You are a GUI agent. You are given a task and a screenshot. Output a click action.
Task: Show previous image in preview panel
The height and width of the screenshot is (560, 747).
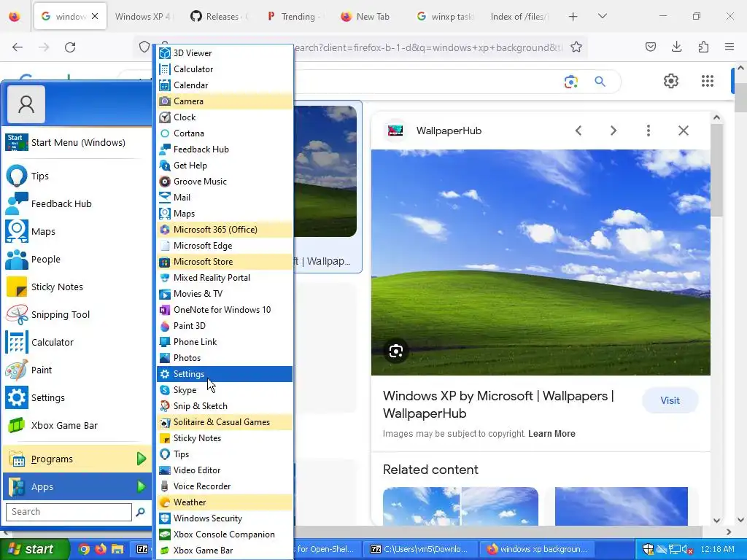[578, 131]
